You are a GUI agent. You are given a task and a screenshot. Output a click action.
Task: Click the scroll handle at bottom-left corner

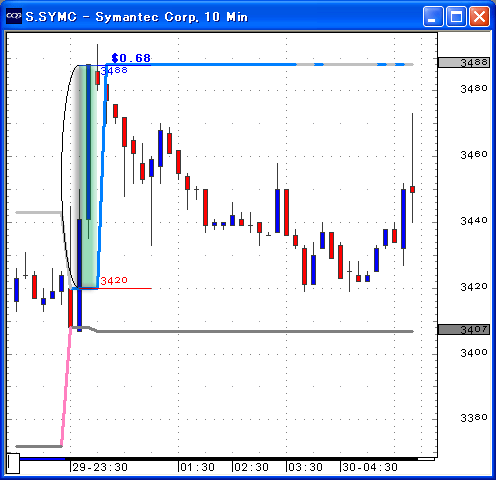click(x=13, y=463)
